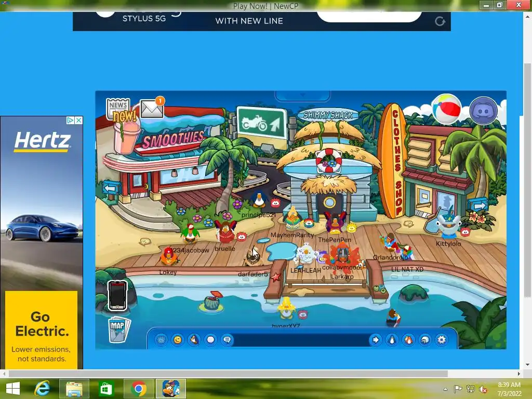This screenshot has height=399, width=532.
Task: Open the mail envelope with notification
Action: pyautogui.click(x=152, y=108)
